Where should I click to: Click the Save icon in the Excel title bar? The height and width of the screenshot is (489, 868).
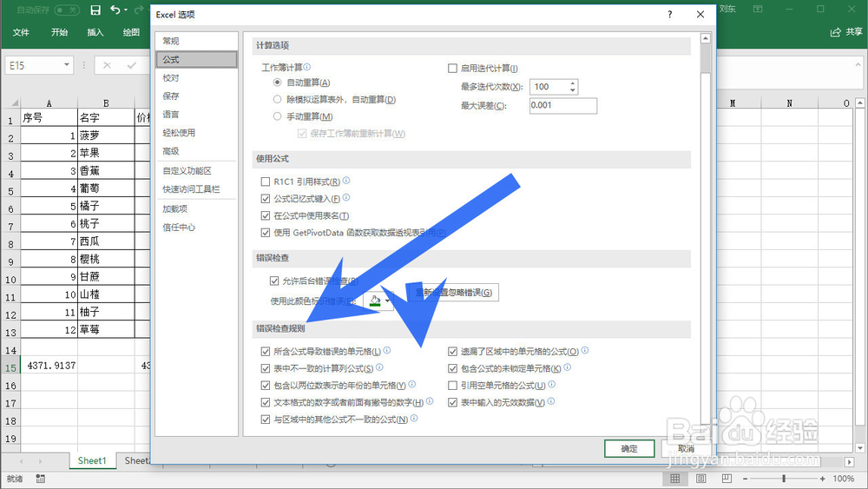(95, 10)
